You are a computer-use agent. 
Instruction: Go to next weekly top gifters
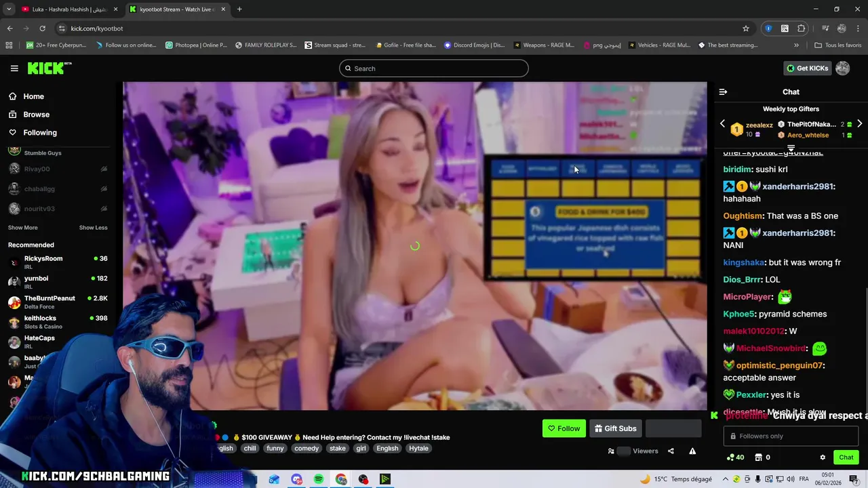click(x=859, y=124)
